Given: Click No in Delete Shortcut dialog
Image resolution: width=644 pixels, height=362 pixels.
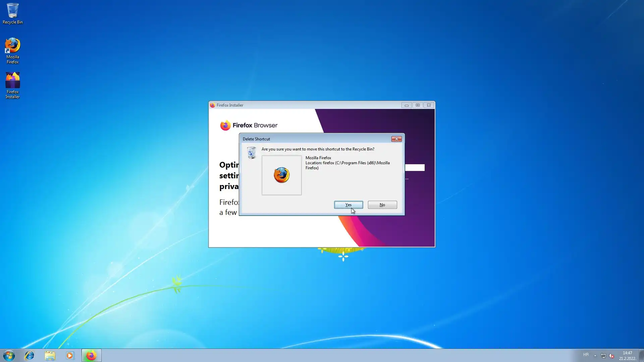Looking at the screenshot, I should point(382,205).
